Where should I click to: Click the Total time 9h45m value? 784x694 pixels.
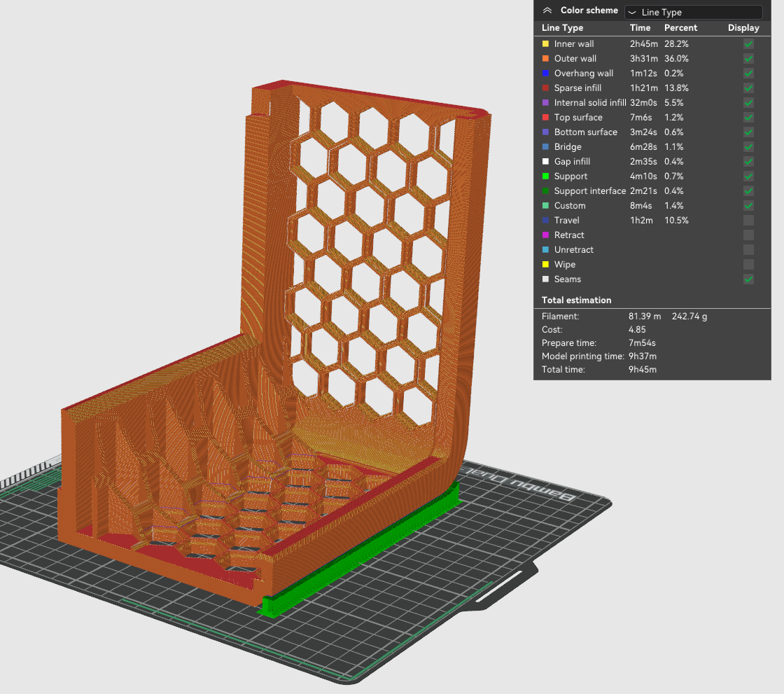click(x=643, y=369)
